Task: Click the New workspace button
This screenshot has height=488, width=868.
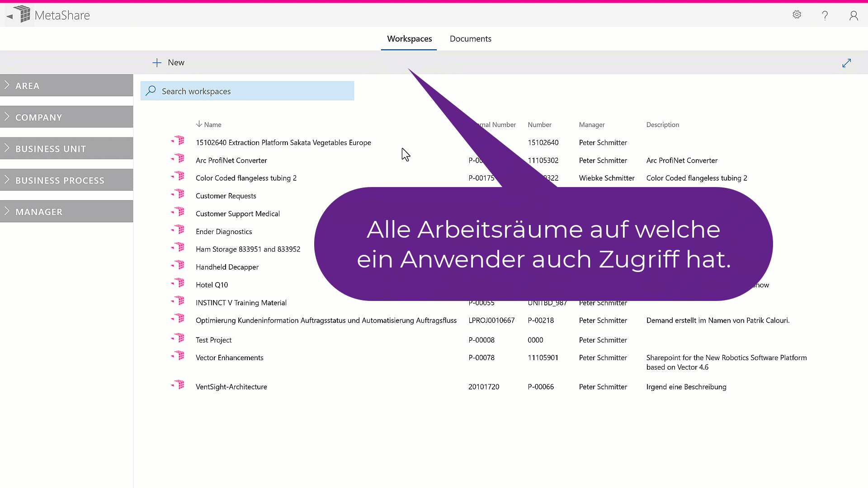Action: coord(168,63)
